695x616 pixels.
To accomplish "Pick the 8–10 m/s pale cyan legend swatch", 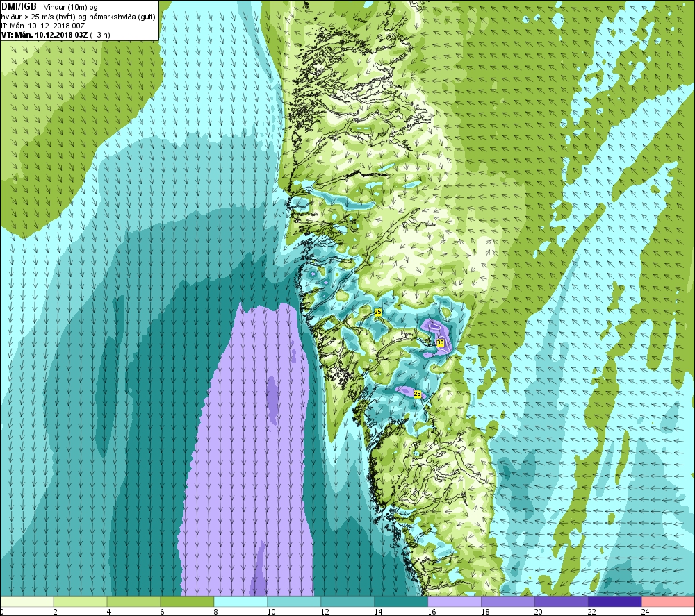I will [240, 601].
